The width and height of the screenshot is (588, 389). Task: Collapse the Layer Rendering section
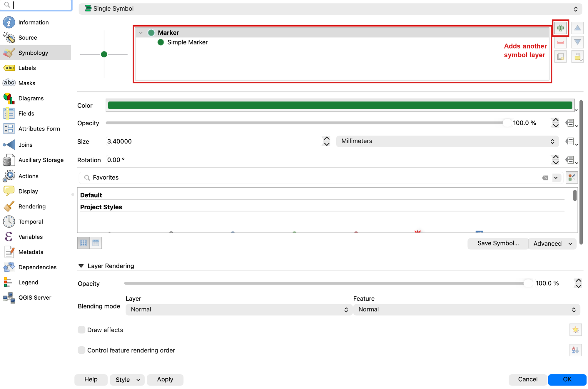81,266
